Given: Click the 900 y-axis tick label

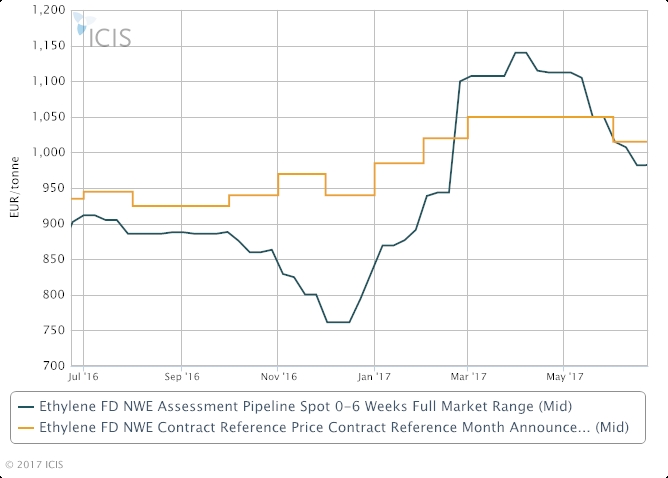Looking at the screenshot, I should [54, 224].
